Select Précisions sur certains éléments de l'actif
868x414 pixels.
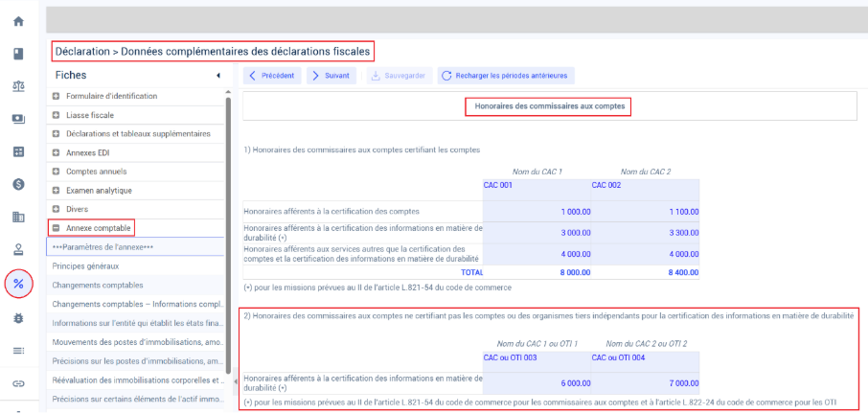[x=135, y=399]
